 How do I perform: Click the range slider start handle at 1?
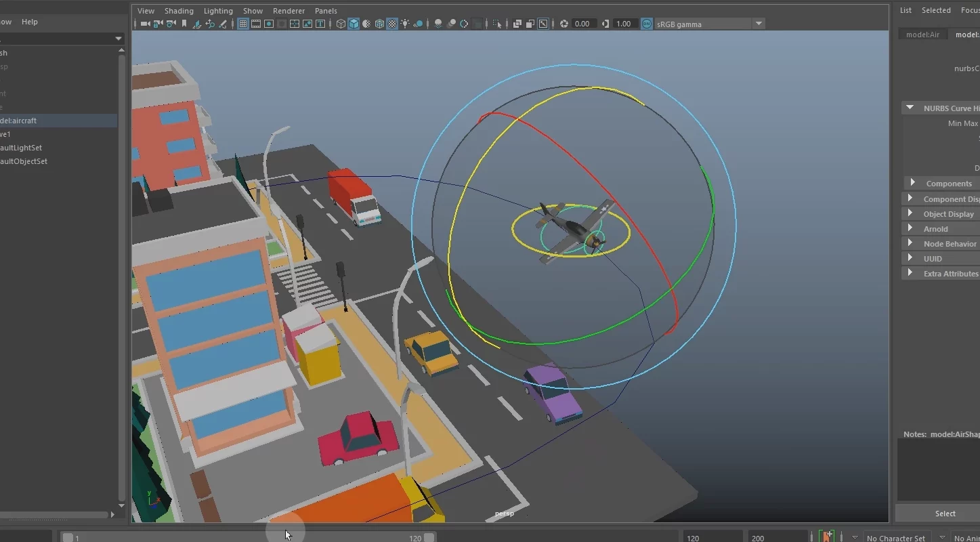[68, 538]
